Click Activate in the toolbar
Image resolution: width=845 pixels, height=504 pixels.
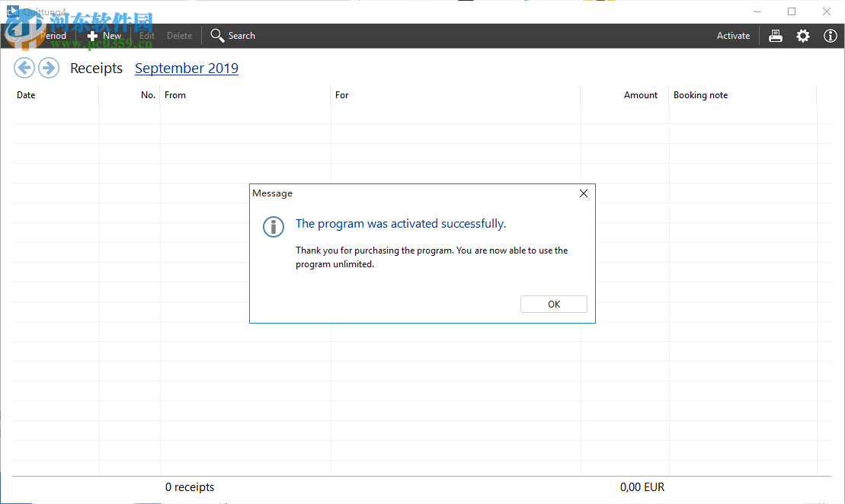pyautogui.click(x=733, y=36)
